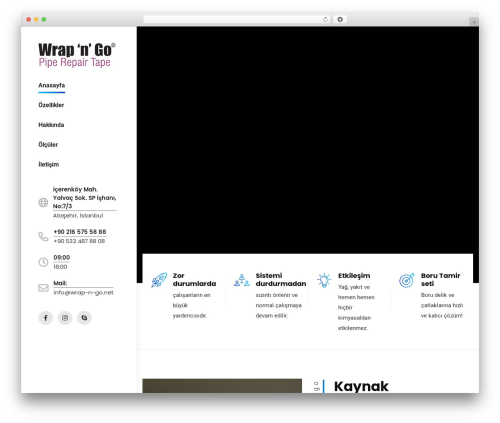Image resolution: width=500 pixels, height=423 pixels.
Task: Click the Sistemi durdurmadan heading
Action: click(281, 280)
